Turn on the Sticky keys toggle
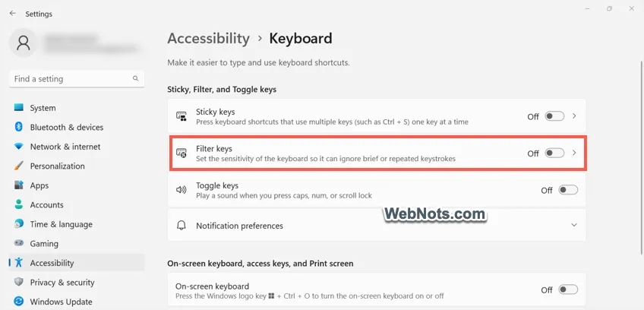Viewport: 644px width, 310px height. [554, 116]
